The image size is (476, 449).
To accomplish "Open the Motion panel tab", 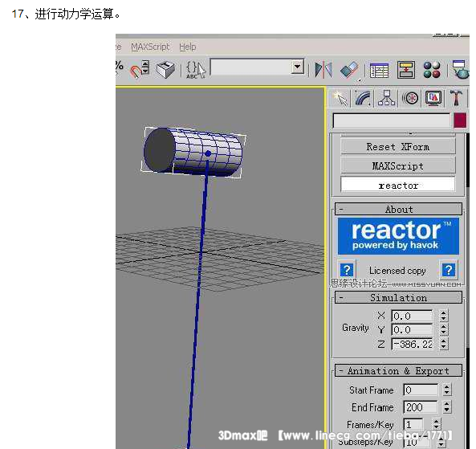I will click(410, 98).
